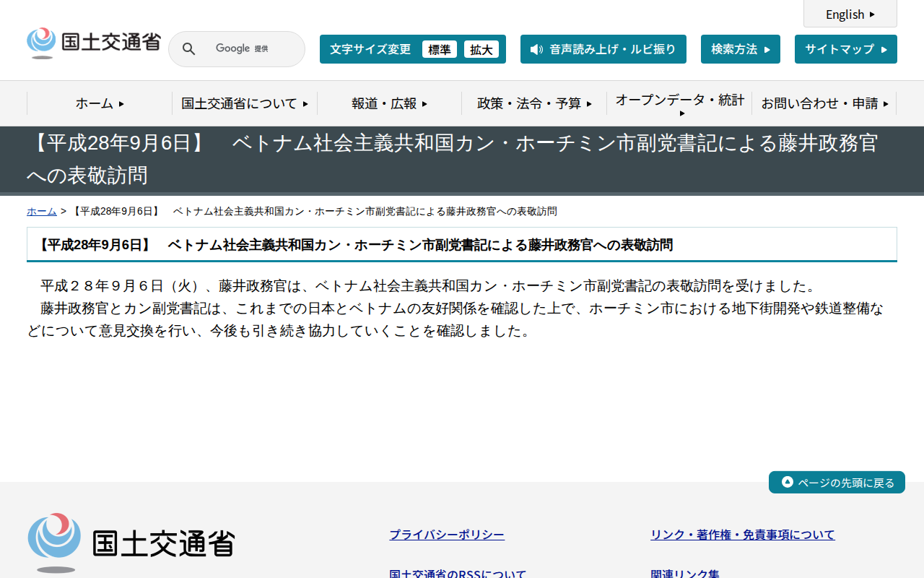
Task: Click the English language button
Action: (x=850, y=14)
